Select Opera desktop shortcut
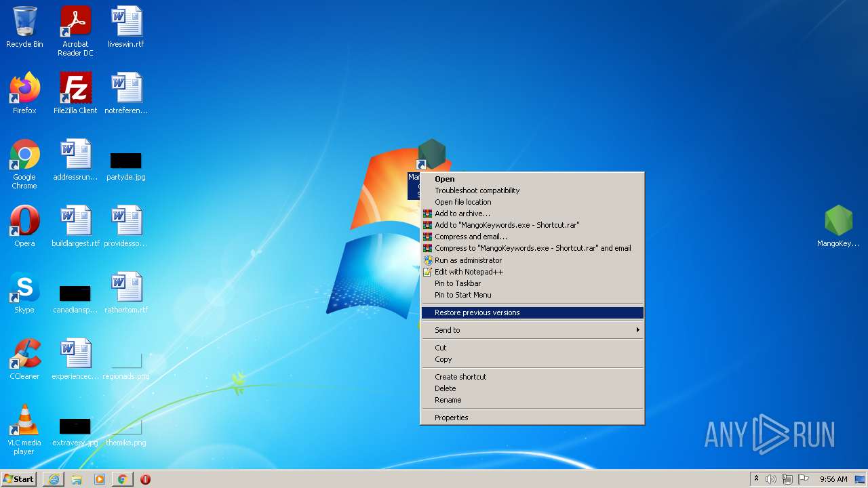The image size is (868, 488). click(24, 226)
